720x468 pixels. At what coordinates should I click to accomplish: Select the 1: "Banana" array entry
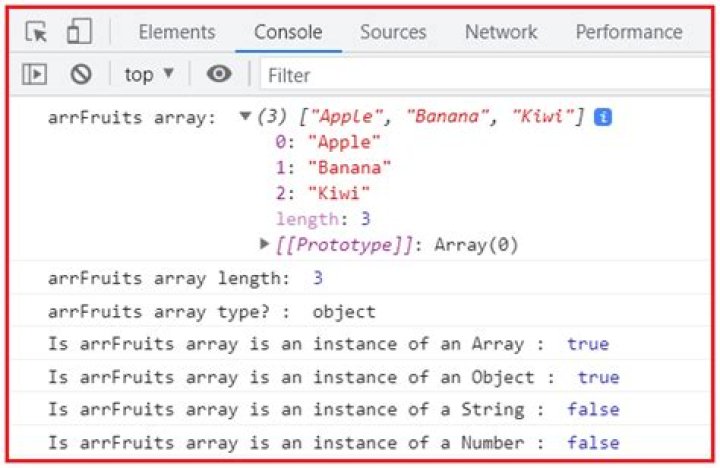[333, 168]
